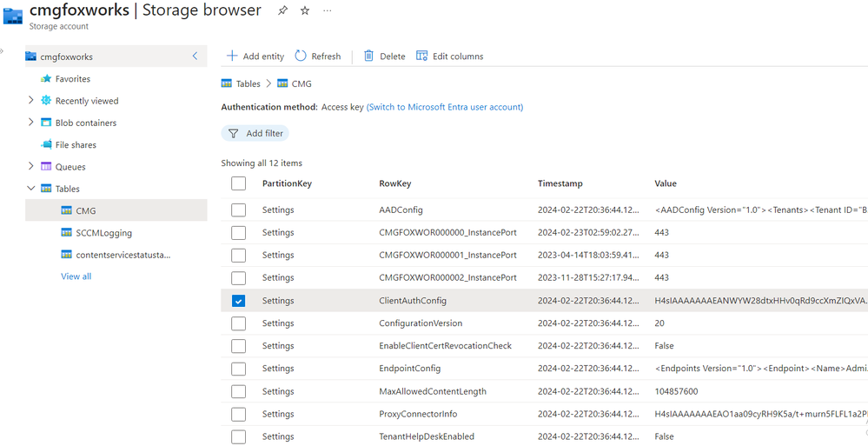Sort by the Value column header

pos(666,183)
